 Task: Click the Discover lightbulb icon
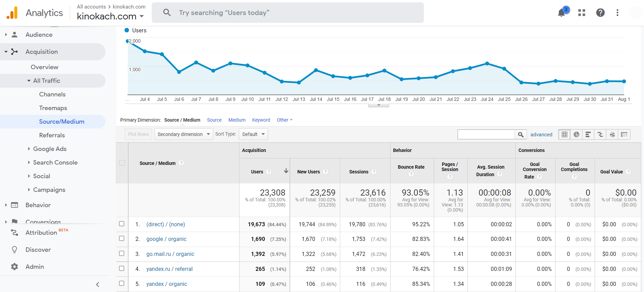(14, 250)
